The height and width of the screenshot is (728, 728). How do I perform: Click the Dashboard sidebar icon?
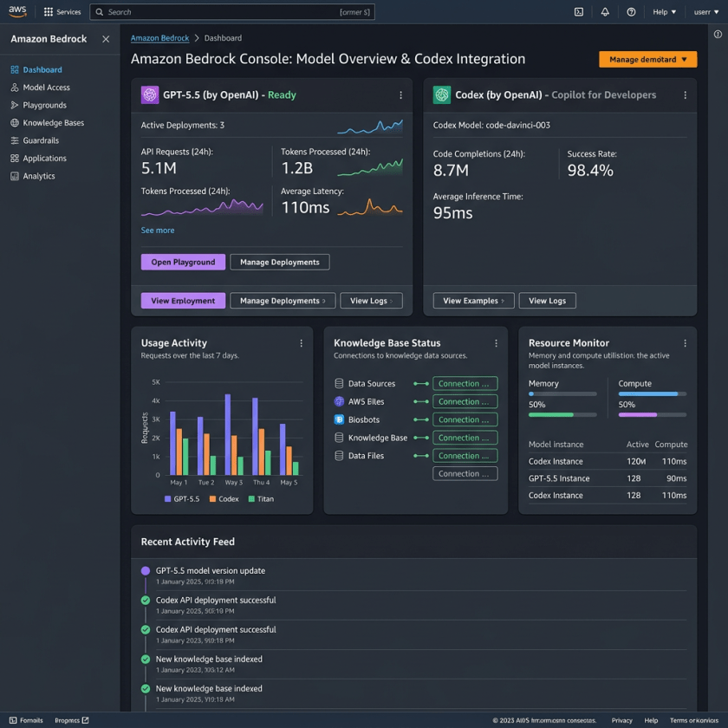pyautogui.click(x=15, y=69)
